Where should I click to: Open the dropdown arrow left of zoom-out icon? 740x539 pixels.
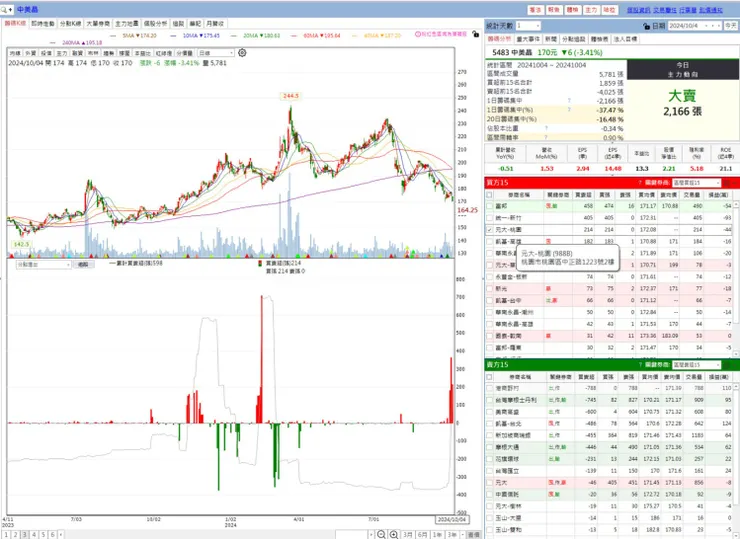[371, 534]
